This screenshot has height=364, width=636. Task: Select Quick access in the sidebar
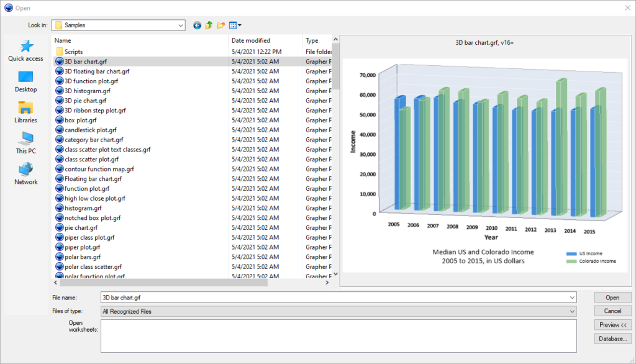tap(25, 51)
